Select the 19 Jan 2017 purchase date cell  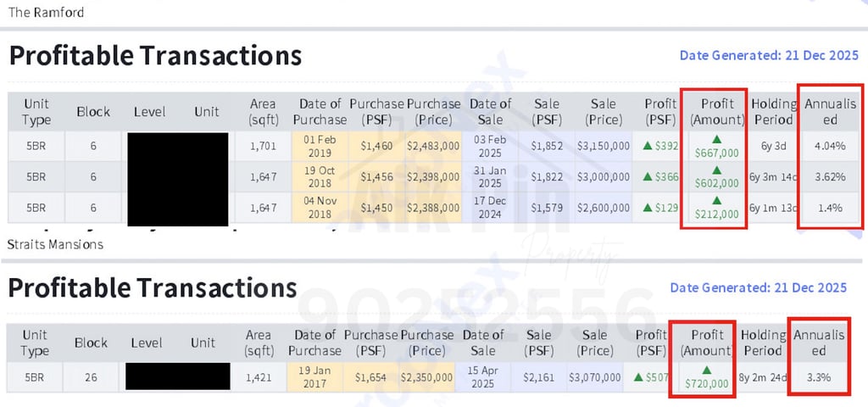click(x=314, y=376)
